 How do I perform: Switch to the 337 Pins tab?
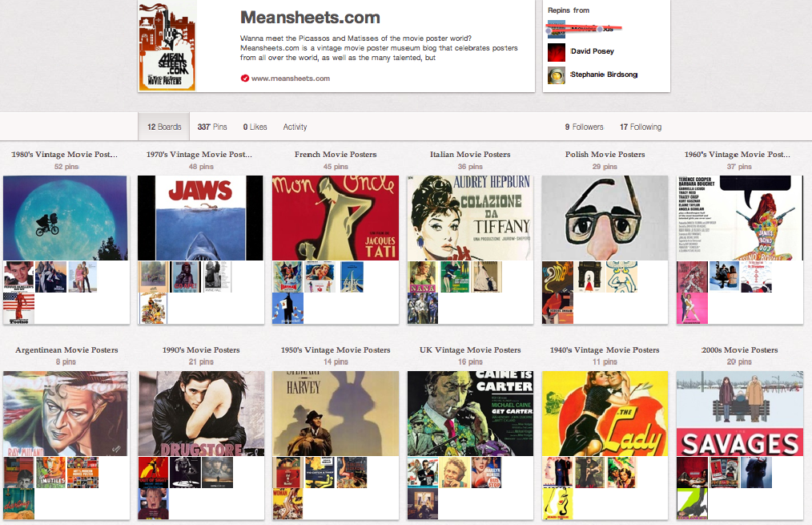211,127
